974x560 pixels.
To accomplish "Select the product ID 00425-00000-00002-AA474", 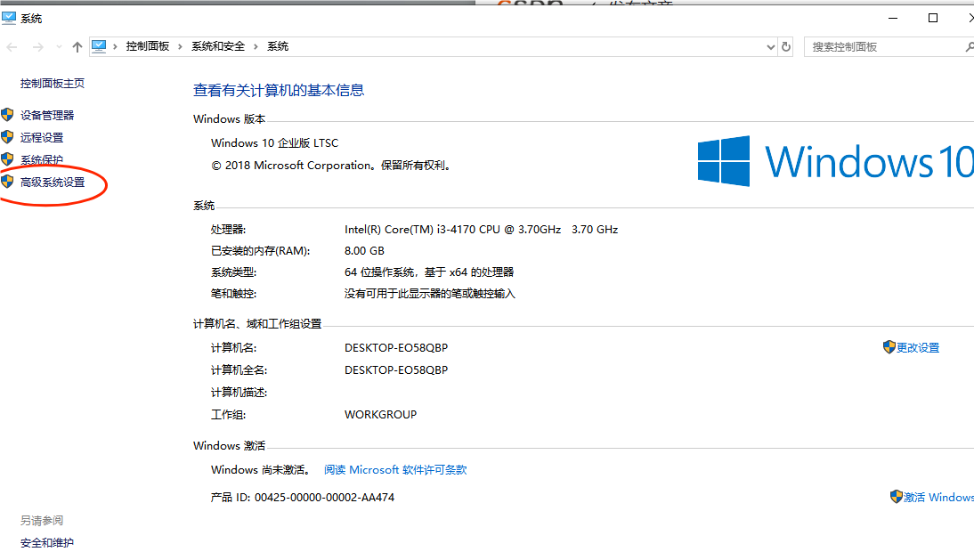I will click(x=324, y=498).
